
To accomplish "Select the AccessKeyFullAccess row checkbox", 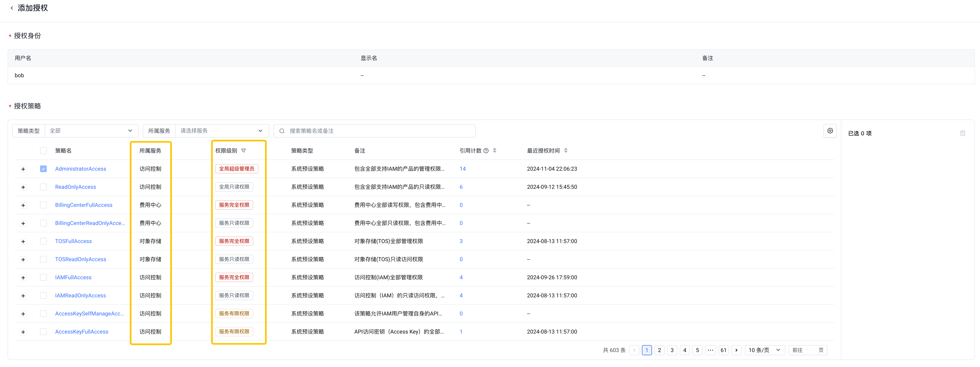I will pyautogui.click(x=43, y=332).
